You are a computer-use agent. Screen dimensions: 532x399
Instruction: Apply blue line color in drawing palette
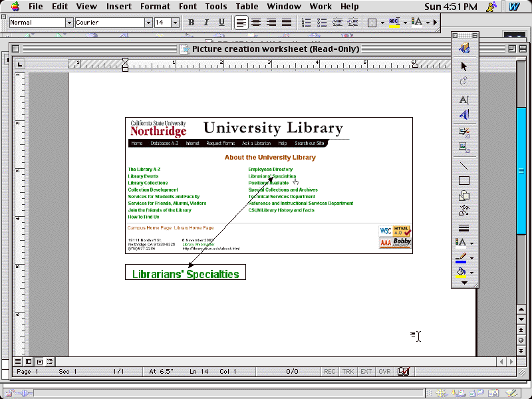click(461, 259)
